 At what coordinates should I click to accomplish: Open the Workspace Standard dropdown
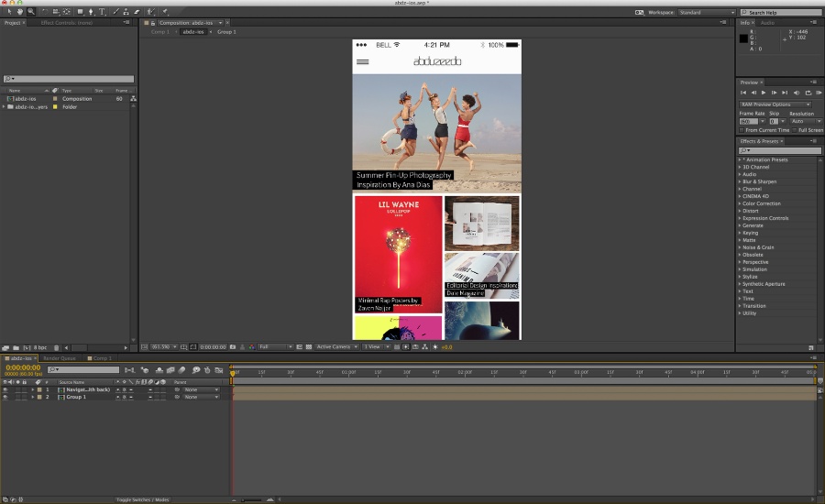[707, 12]
